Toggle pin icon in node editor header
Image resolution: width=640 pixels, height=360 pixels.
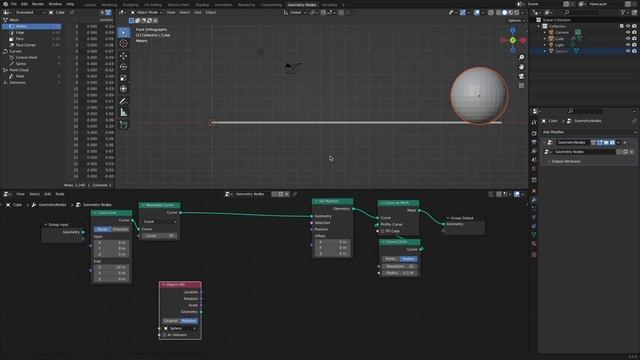[295, 194]
